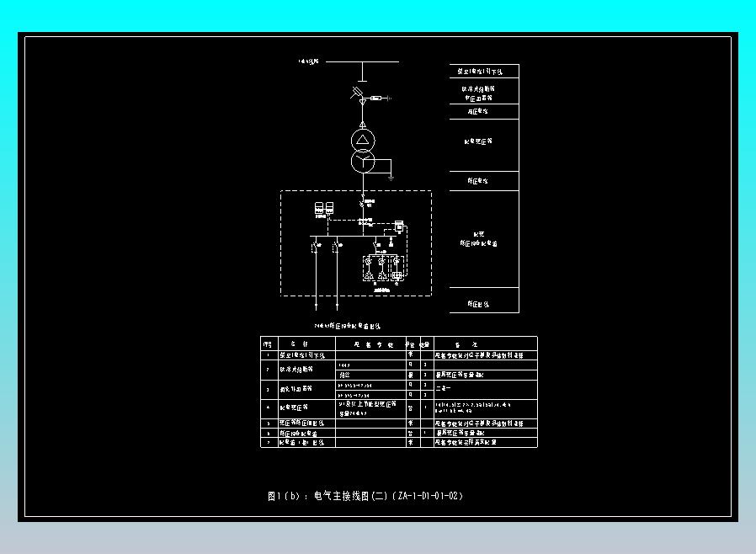Click the drawing caption 图1(b) 电气主接线图(二)
Viewport: 756px width, 554px height.
point(365,496)
